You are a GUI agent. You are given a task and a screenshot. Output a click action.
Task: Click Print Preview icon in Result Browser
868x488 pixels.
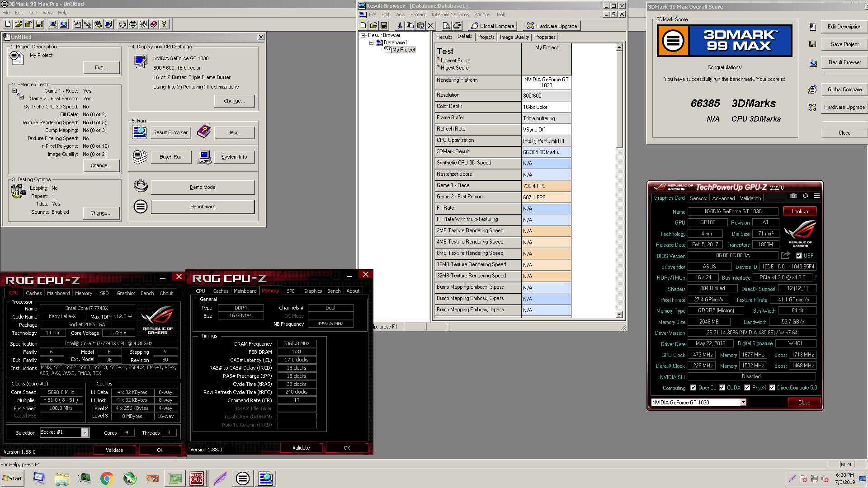pyautogui.click(x=447, y=26)
